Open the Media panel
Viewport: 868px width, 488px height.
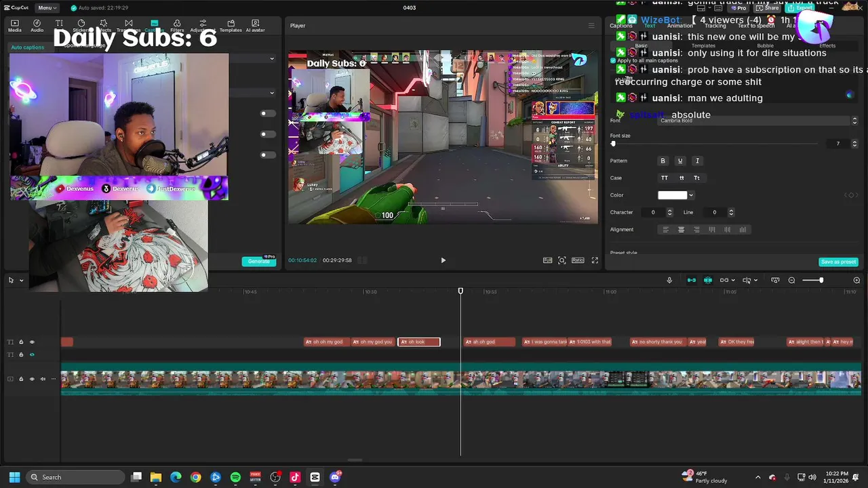tap(14, 26)
